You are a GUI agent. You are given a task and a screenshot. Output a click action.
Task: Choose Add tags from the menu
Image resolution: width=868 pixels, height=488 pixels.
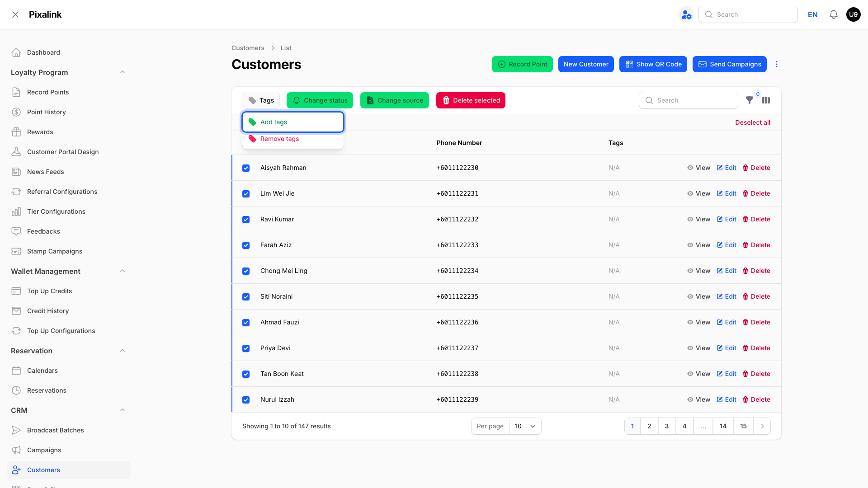tap(293, 122)
